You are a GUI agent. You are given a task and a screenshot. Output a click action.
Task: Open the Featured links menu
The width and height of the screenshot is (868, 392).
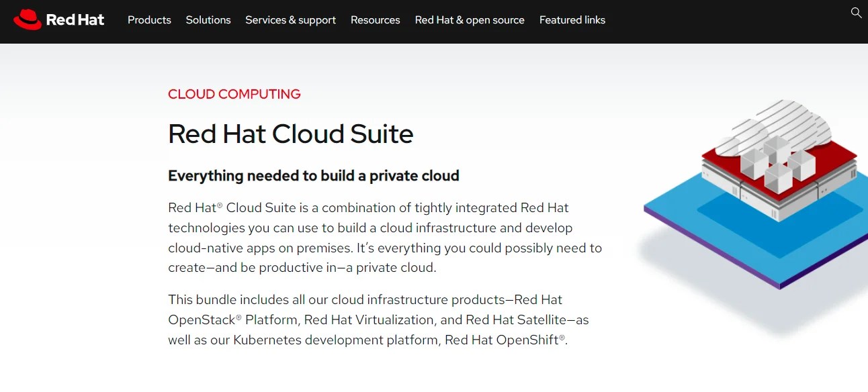coord(572,20)
